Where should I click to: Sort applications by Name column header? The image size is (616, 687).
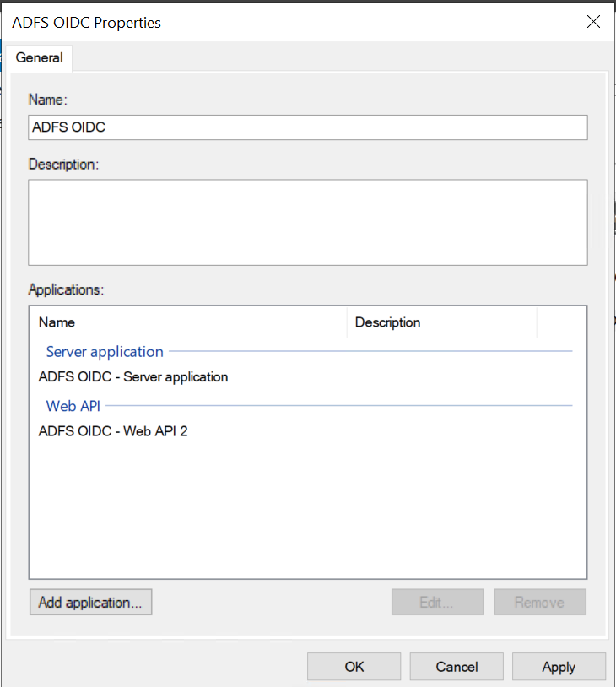(x=188, y=322)
